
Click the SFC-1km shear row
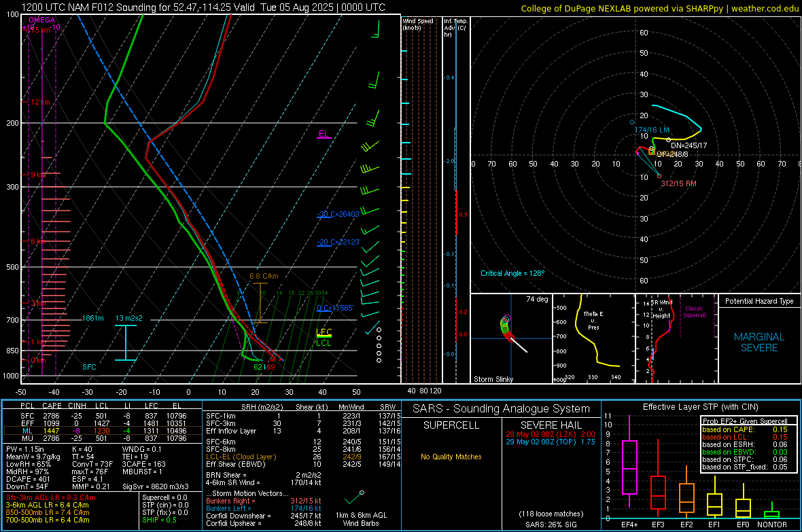click(303, 416)
